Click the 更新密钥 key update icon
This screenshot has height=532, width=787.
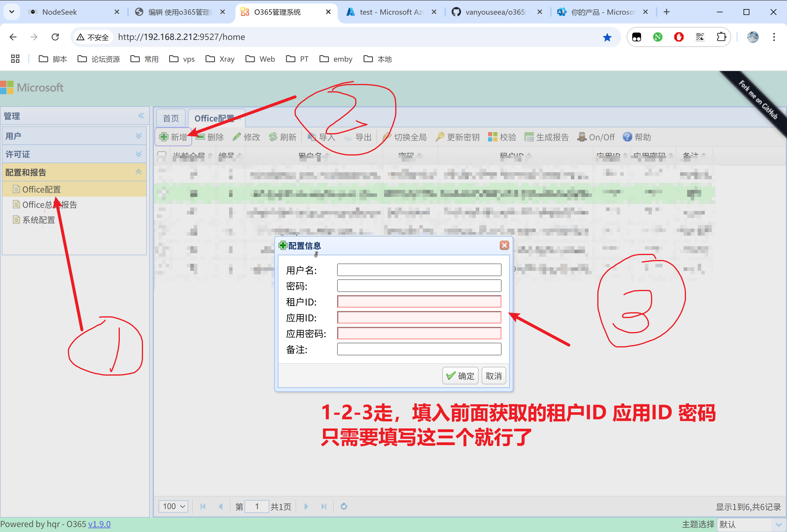tap(440, 137)
